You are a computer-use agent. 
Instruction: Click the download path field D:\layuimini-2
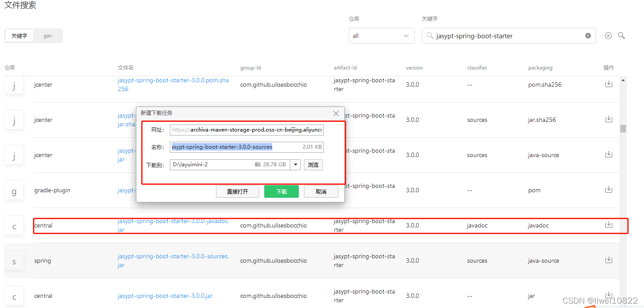pyautogui.click(x=230, y=165)
